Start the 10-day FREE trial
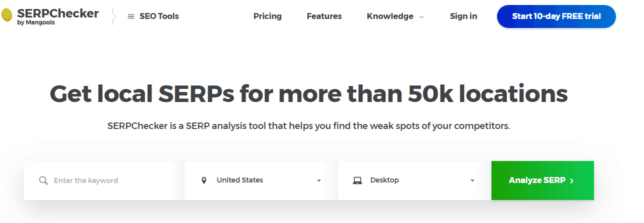This screenshot has width=644, height=223. pyautogui.click(x=556, y=16)
